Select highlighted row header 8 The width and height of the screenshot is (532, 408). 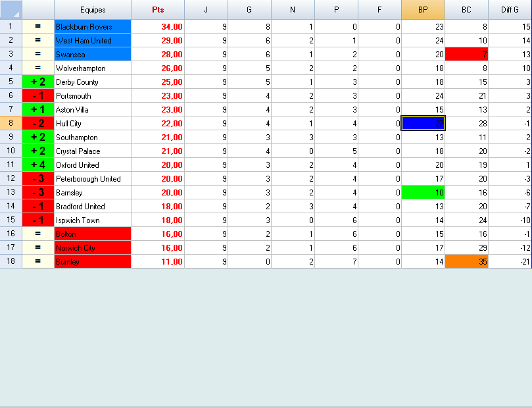(x=11, y=123)
